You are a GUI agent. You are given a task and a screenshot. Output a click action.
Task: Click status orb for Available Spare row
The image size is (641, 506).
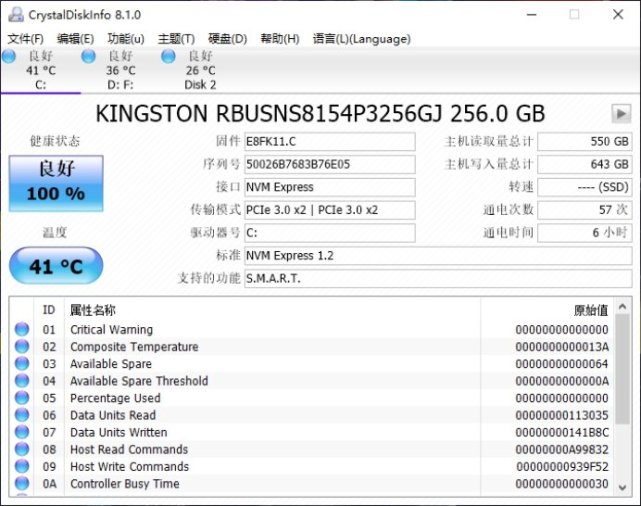point(22,363)
